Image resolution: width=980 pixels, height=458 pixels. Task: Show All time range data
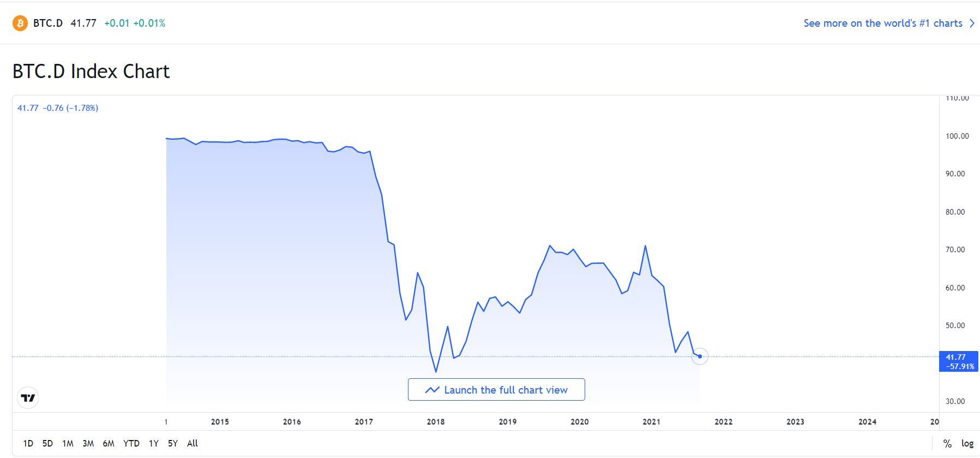click(x=193, y=443)
